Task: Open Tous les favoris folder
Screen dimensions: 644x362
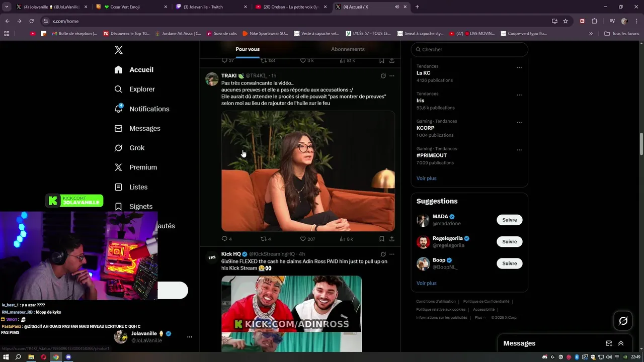Action: click(x=622, y=34)
